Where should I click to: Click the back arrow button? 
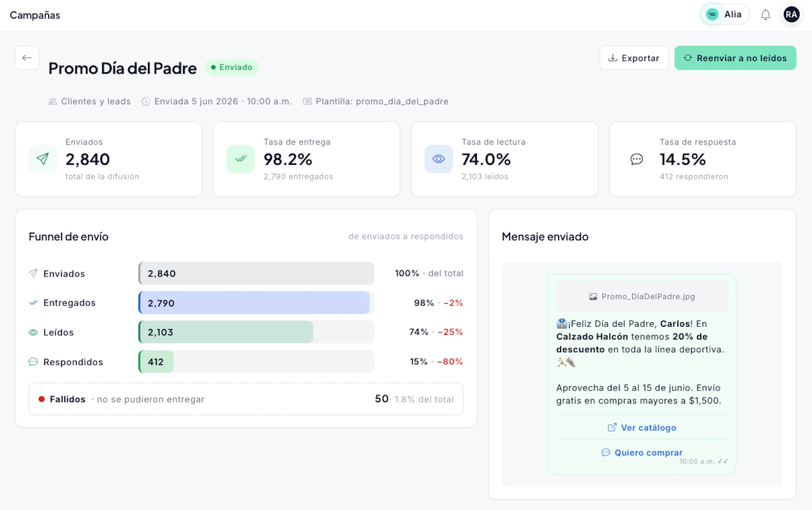click(27, 58)
